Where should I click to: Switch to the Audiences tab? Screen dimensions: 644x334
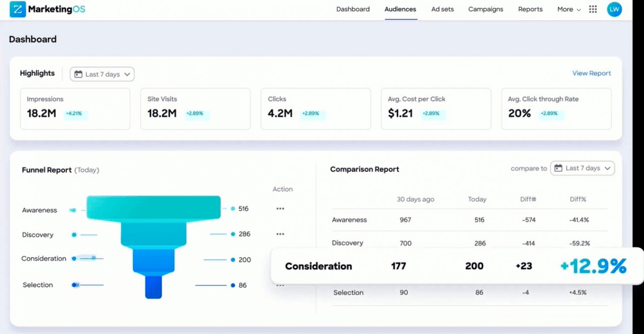400,9
